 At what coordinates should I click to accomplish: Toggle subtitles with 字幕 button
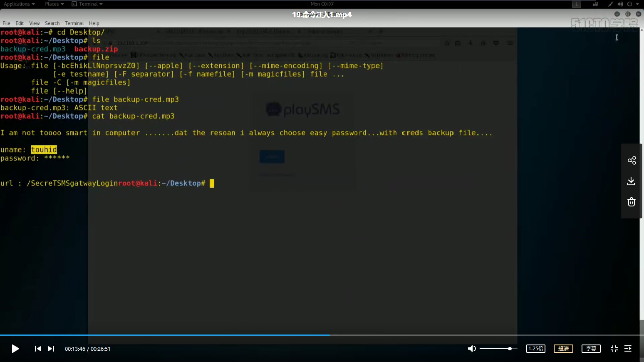coord(591,349)
